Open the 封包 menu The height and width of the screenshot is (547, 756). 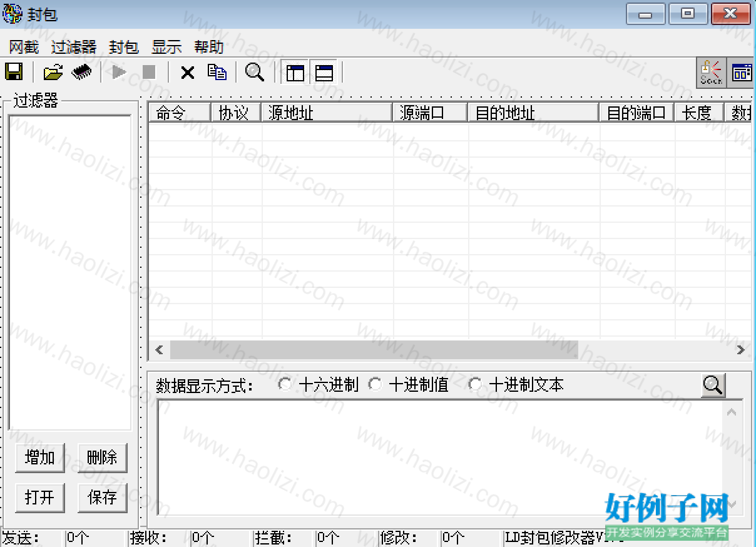[x=124, y=47]
